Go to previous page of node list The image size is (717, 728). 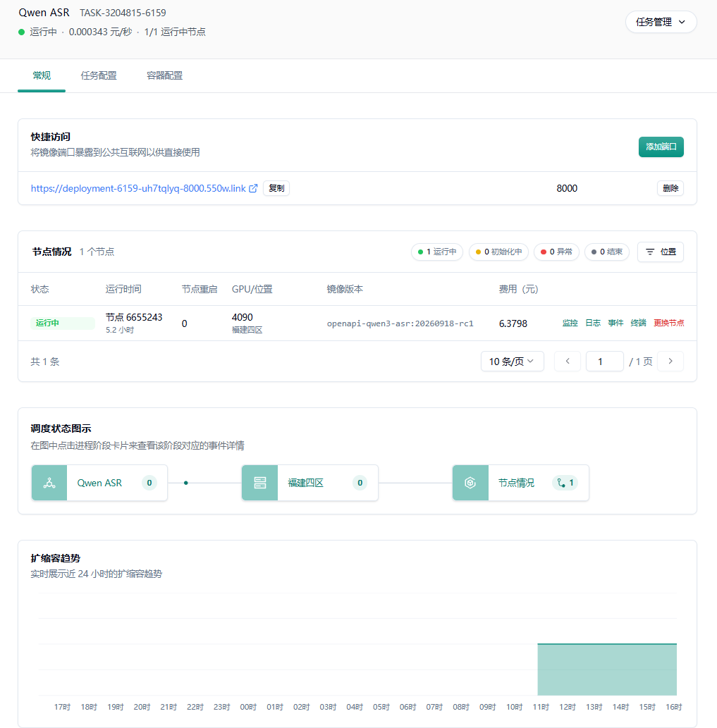(x=568, y=362)
